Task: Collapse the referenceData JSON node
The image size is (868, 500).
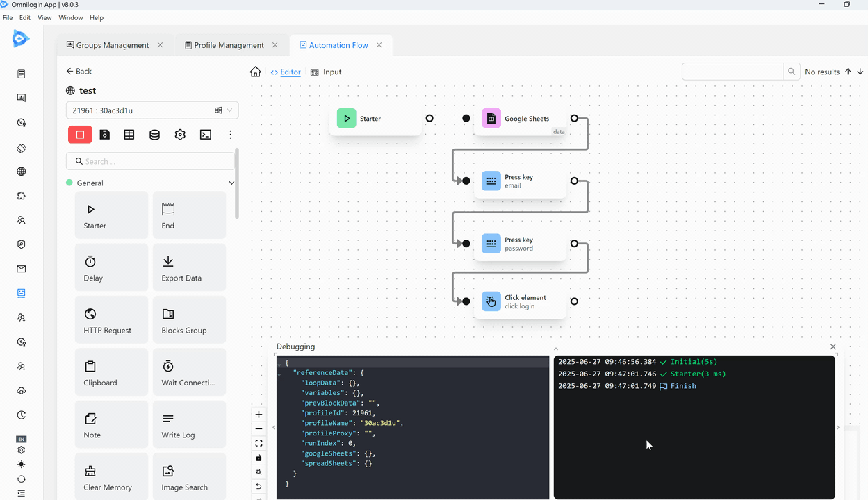Action: 279,374
